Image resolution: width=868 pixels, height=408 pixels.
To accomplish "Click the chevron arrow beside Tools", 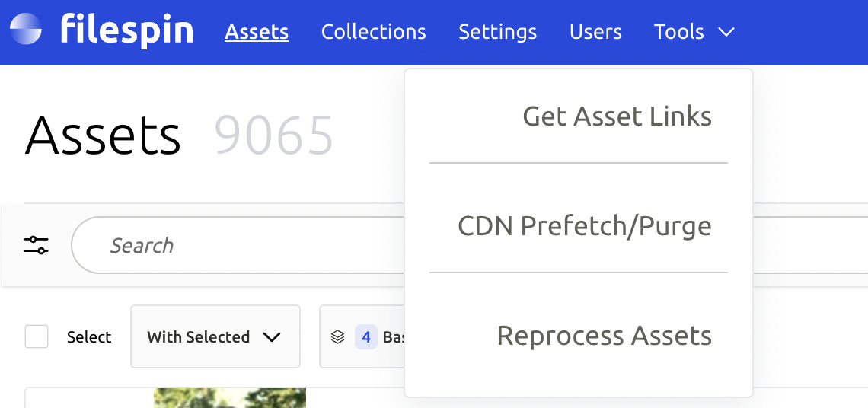I will click(x=726, y=32).
